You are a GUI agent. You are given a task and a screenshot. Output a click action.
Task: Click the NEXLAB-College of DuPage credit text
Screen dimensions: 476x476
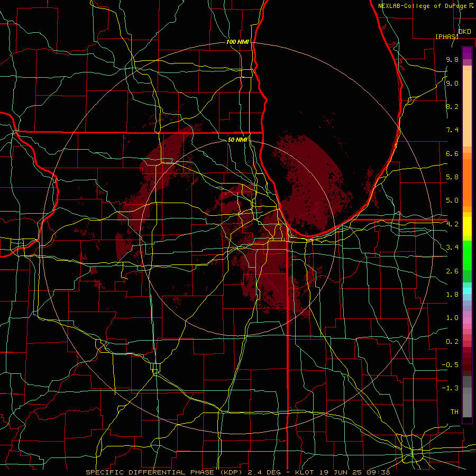pos(423,6)
